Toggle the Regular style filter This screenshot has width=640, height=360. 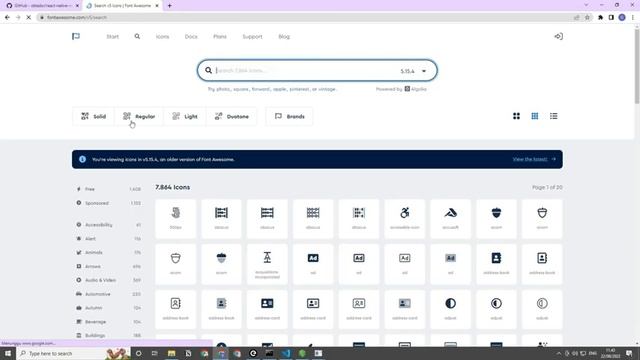[x=139, y=116]
